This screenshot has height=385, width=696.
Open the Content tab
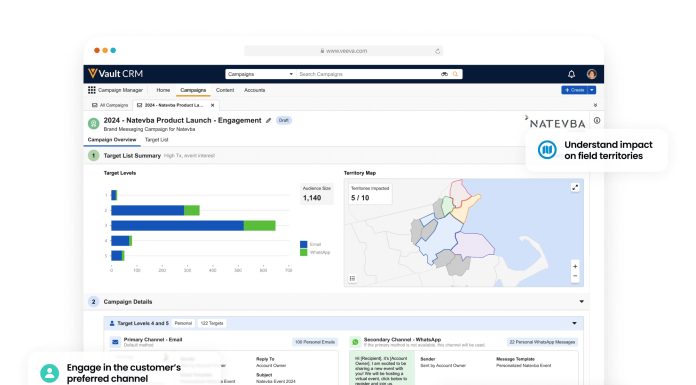tap(225, 90)
